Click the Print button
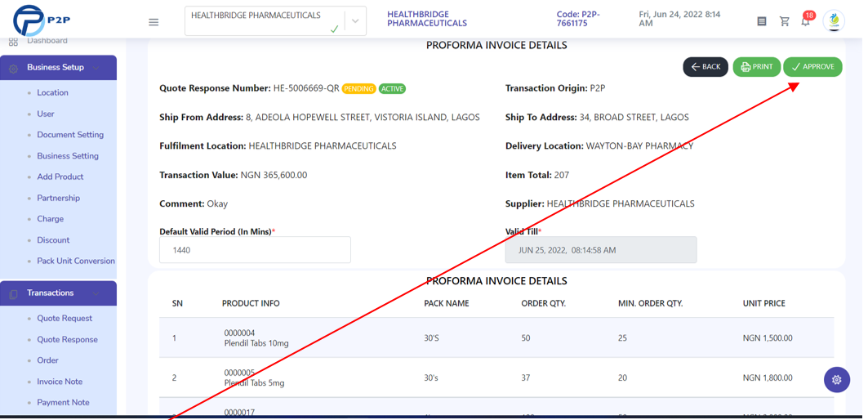Viewport: 868px width, 420px height. tap(757, 66)
